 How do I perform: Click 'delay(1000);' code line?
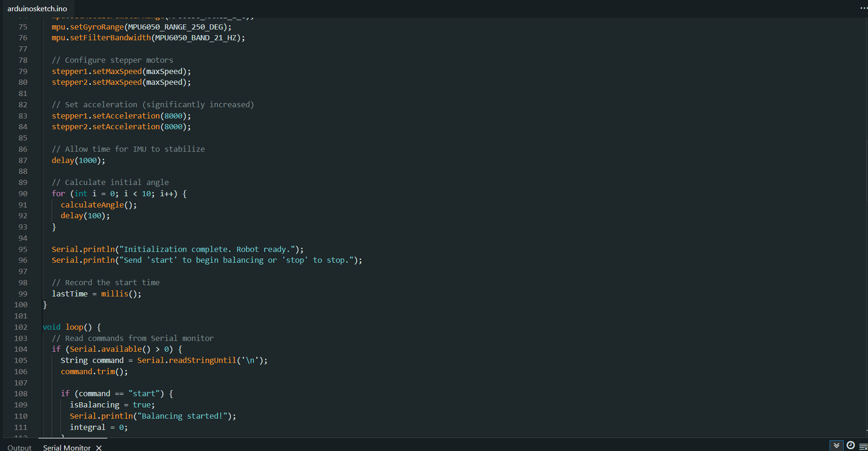click(79, 160)
